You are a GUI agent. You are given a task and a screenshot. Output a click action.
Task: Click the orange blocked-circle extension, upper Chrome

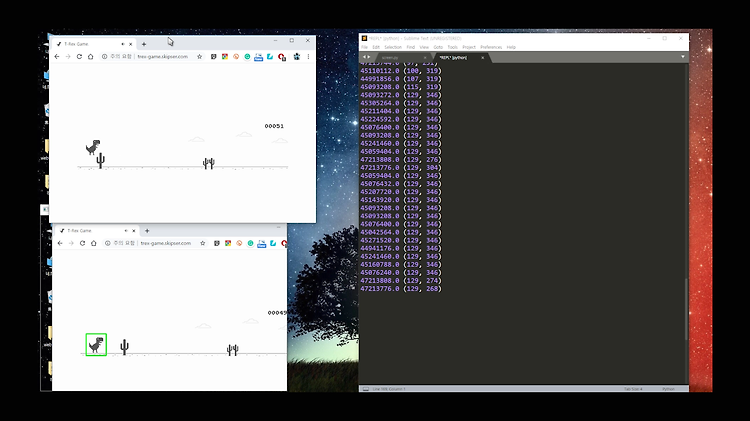coord(236,56)
